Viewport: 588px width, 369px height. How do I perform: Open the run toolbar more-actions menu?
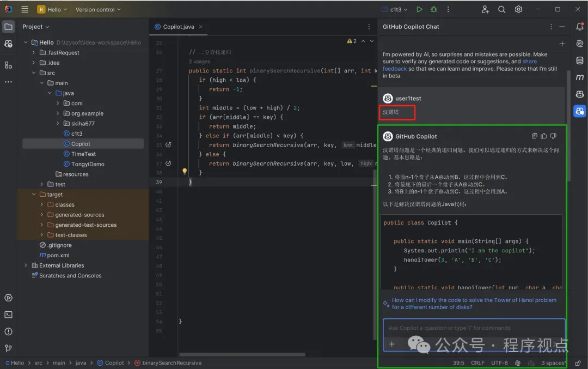[448, 9]
